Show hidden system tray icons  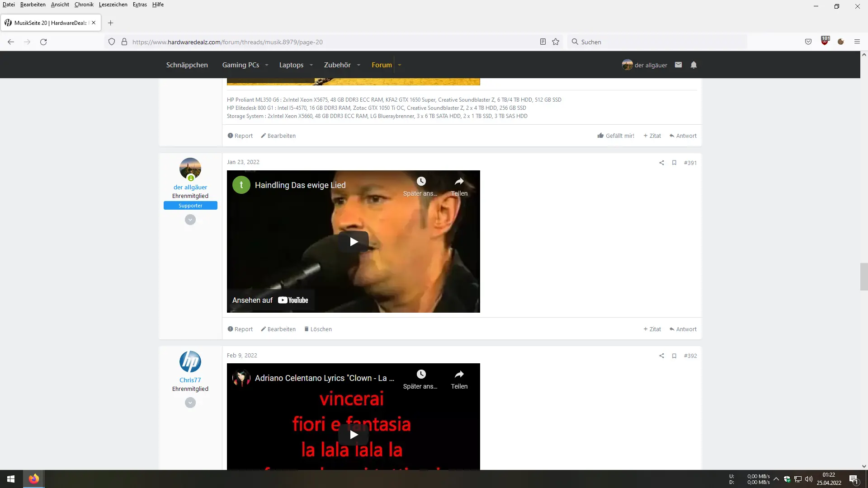[x=776, y=479]
